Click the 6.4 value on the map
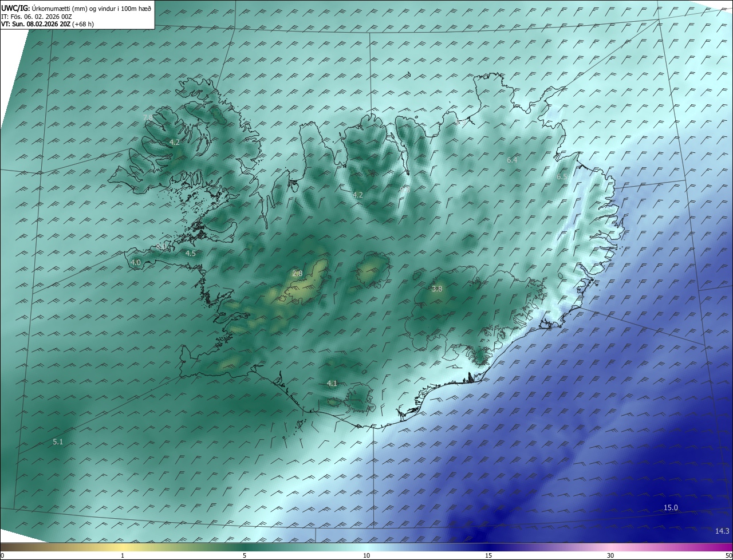733x560 pixels. [x=512, y=160]
